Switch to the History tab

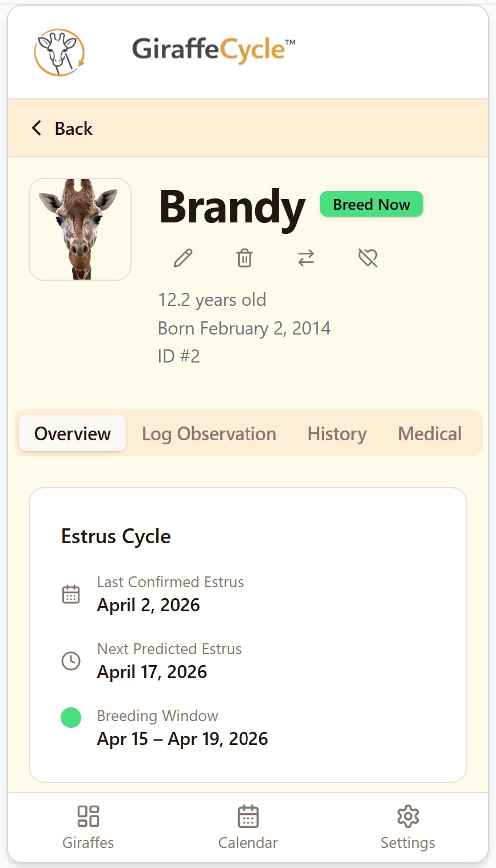coord(337,433)
